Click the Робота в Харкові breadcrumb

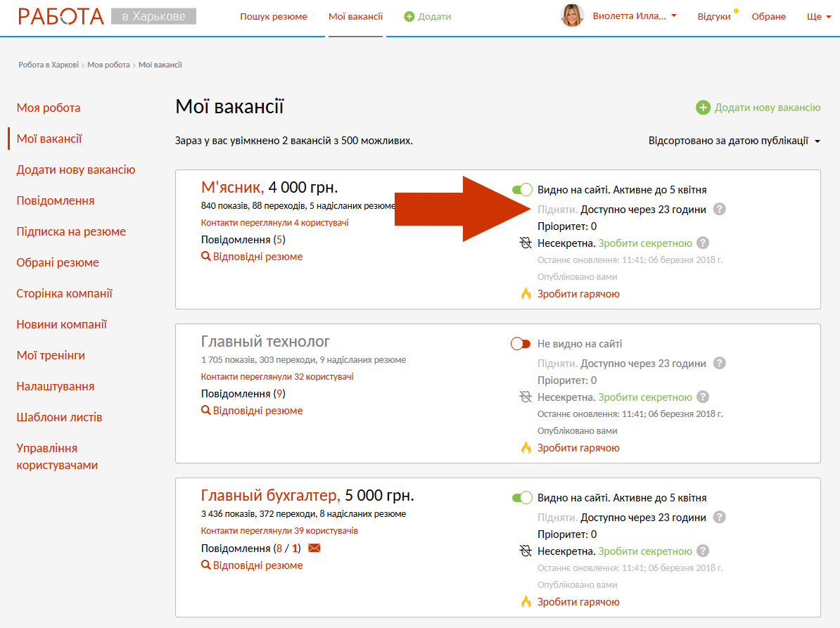pyautogui.click(x=49, y=65)
